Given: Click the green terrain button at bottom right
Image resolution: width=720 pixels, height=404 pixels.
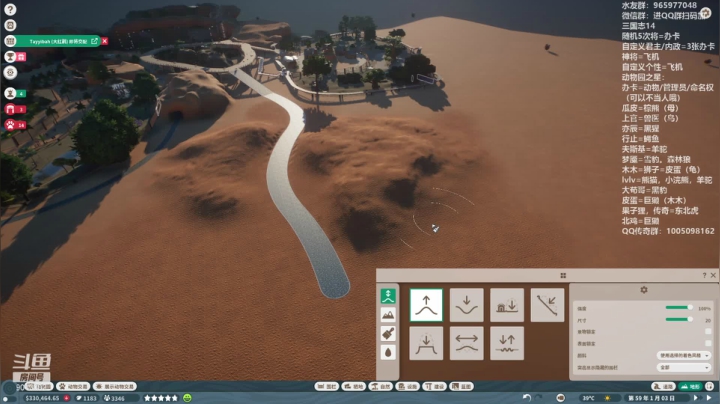Looking at the screenshot, I should click(691, 387).
